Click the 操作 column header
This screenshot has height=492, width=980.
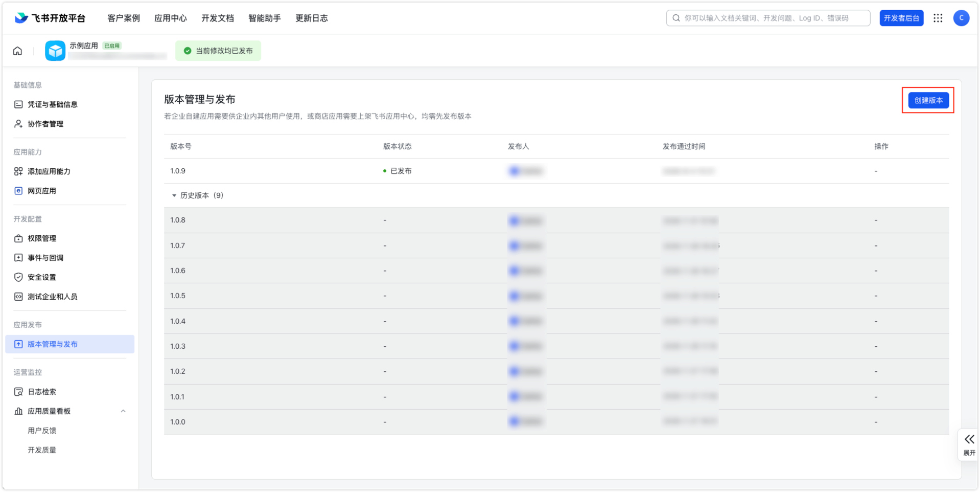(x=881, y=146)
